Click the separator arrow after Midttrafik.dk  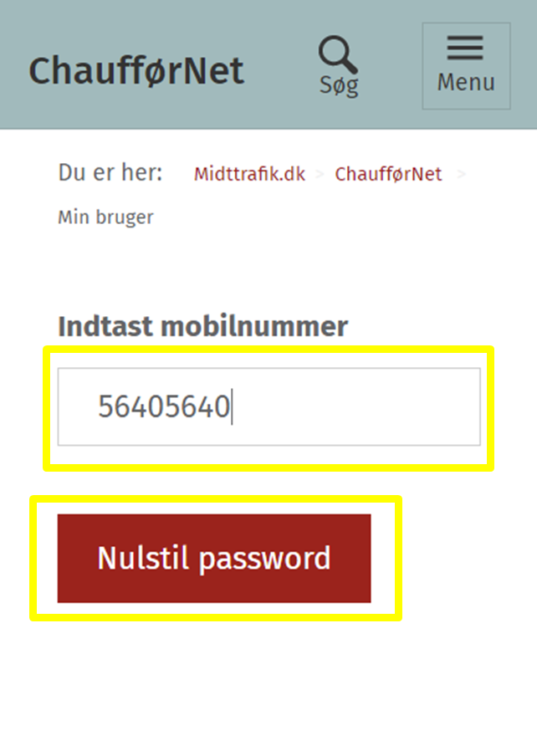(x=320, y=174)
